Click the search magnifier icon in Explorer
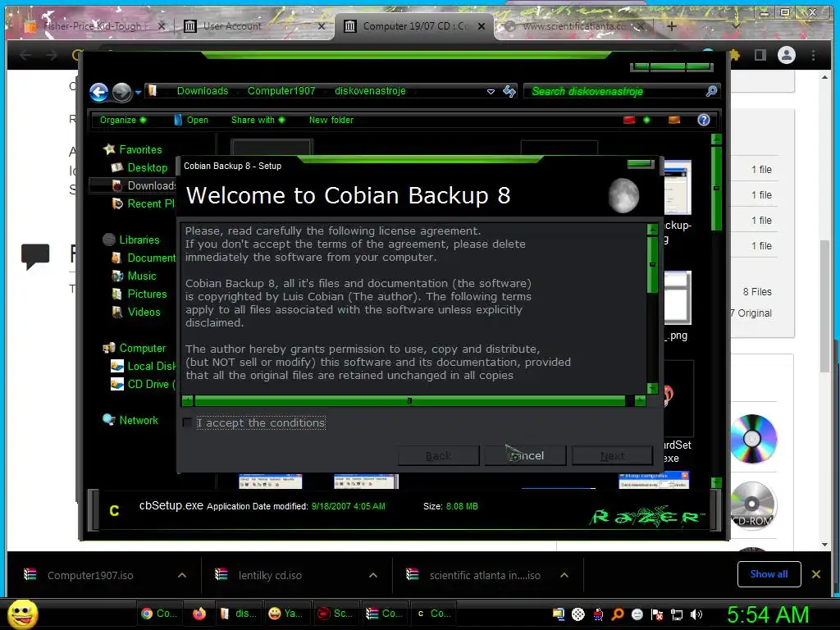This screenshot has height=630, width=840. 711,92
